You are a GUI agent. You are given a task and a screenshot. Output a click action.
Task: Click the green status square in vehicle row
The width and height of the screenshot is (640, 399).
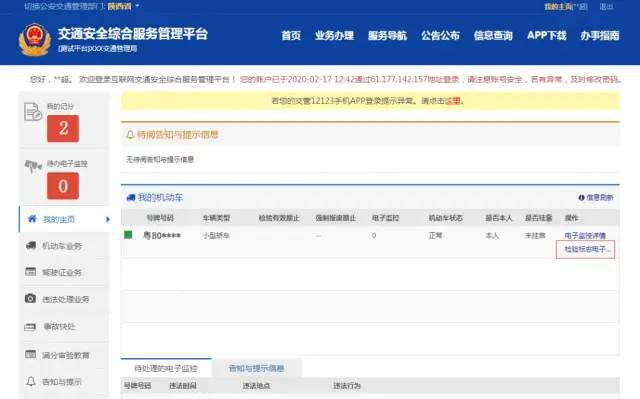click(x=128, y=235)
